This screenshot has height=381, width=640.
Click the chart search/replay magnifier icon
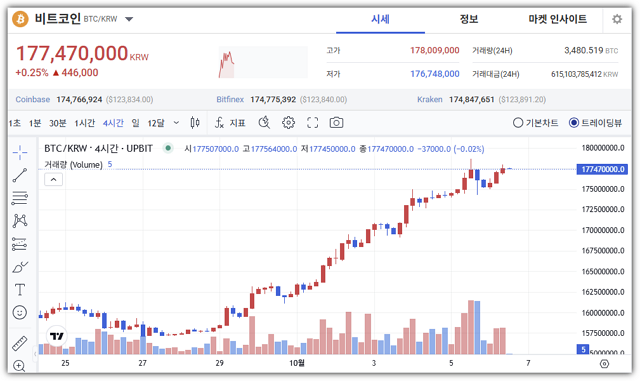pos(264,123)
